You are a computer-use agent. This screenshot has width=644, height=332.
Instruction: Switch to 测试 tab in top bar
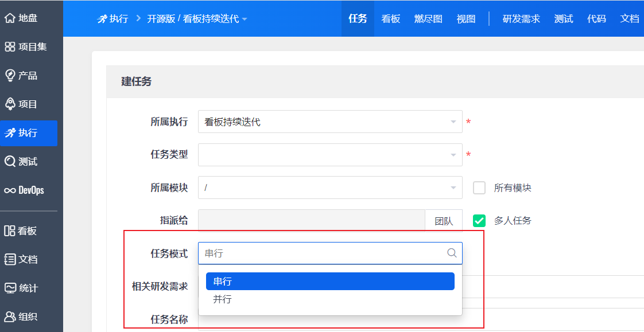(x=564, y=19)
